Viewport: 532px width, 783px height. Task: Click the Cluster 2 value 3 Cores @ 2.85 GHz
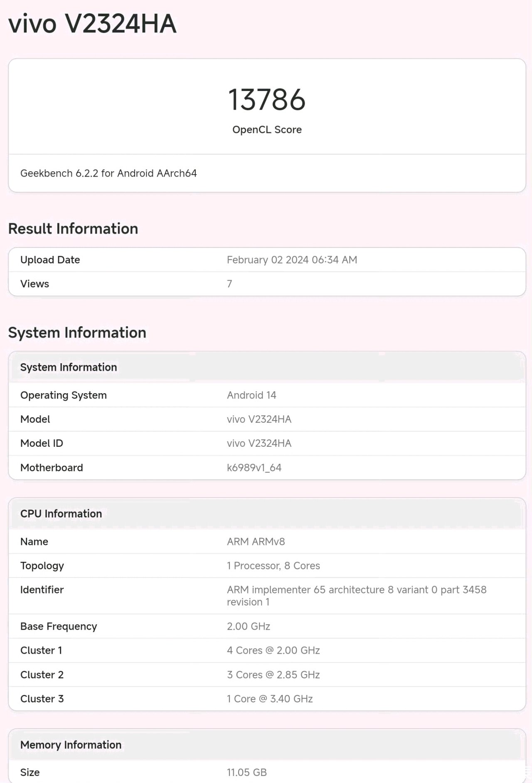[x=273, y=675]
